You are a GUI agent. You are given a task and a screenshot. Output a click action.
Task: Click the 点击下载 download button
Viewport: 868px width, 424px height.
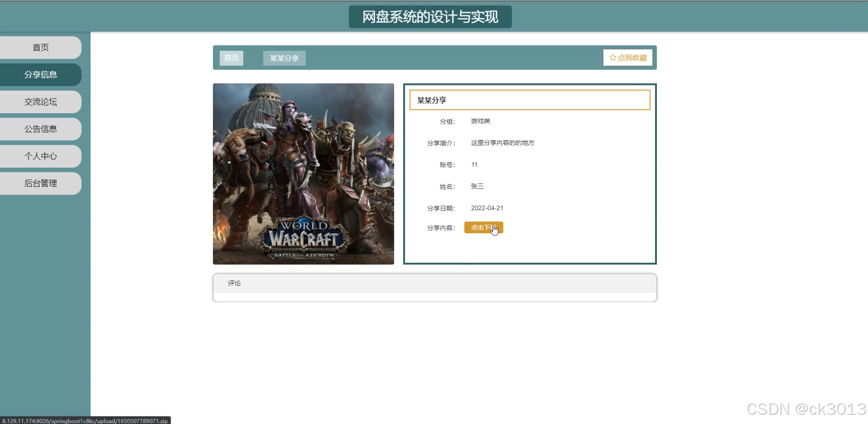484,228
